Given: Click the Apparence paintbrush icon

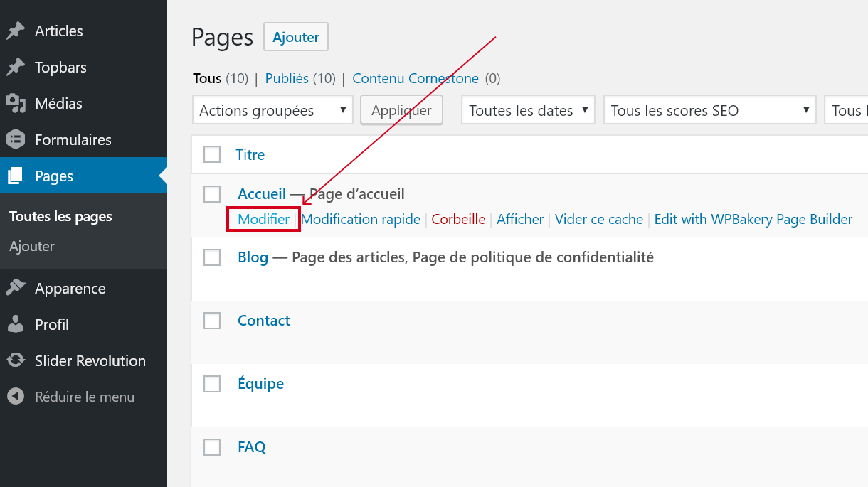Looking at the screenshot, I should (16, 289).
